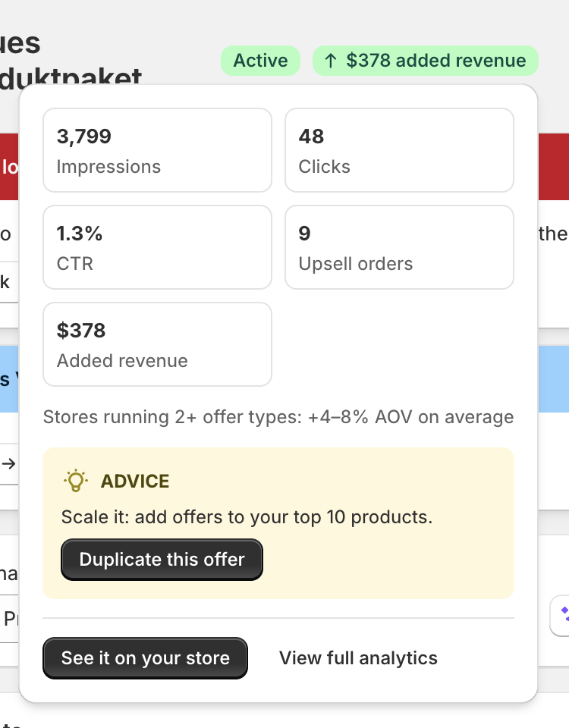Select the 1.3% CTR metric card
The image size is (569, 728).
[x=157, y=247]
